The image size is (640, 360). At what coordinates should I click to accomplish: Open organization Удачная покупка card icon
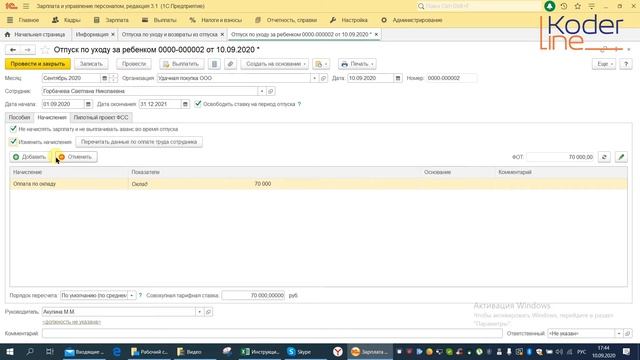coord(323,78)
